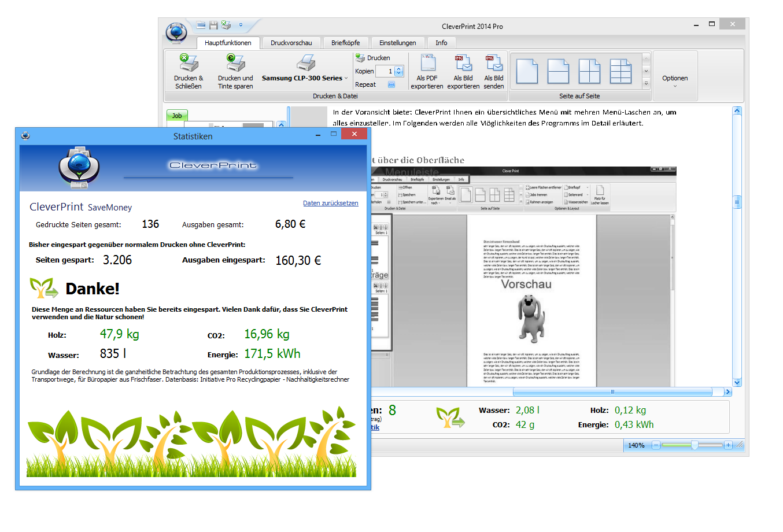Click the '0,43 kWh' Energie value in main window
783x532 pixels.
click(x=634, y=424)
